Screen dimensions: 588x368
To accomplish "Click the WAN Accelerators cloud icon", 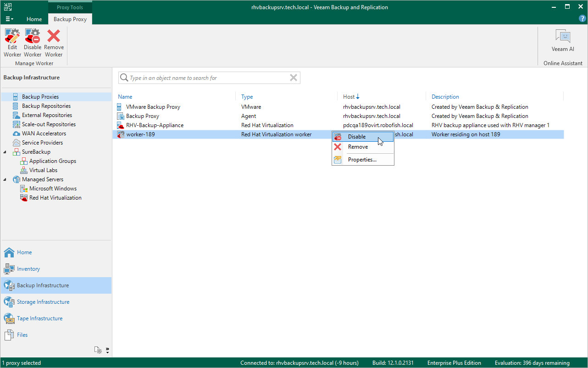I will (x=16, y=134).
